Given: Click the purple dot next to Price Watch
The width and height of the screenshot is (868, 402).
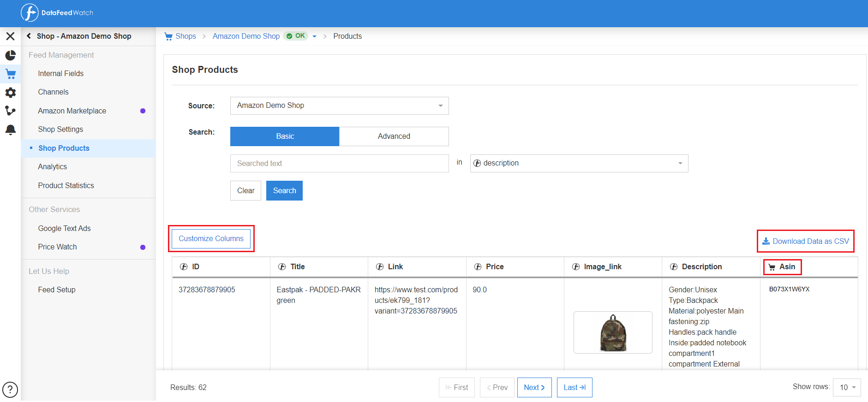Looking at the screenshot, I should (x=143, y=247).
